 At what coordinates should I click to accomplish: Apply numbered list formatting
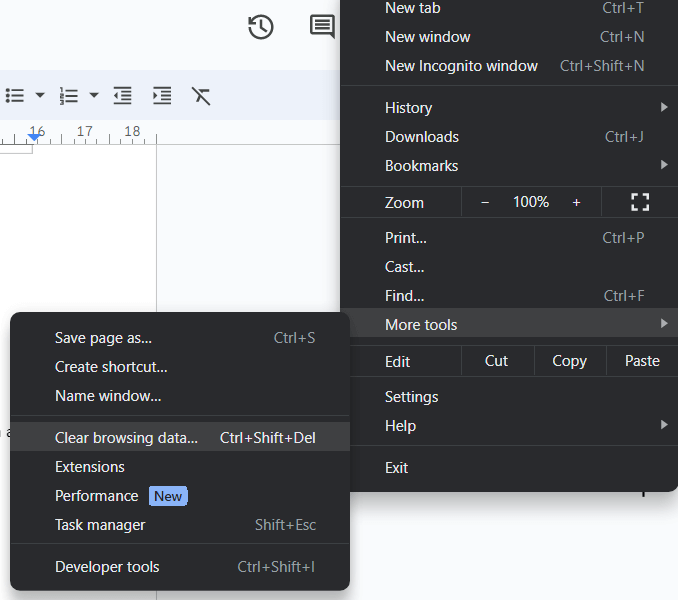click(69, 96)
